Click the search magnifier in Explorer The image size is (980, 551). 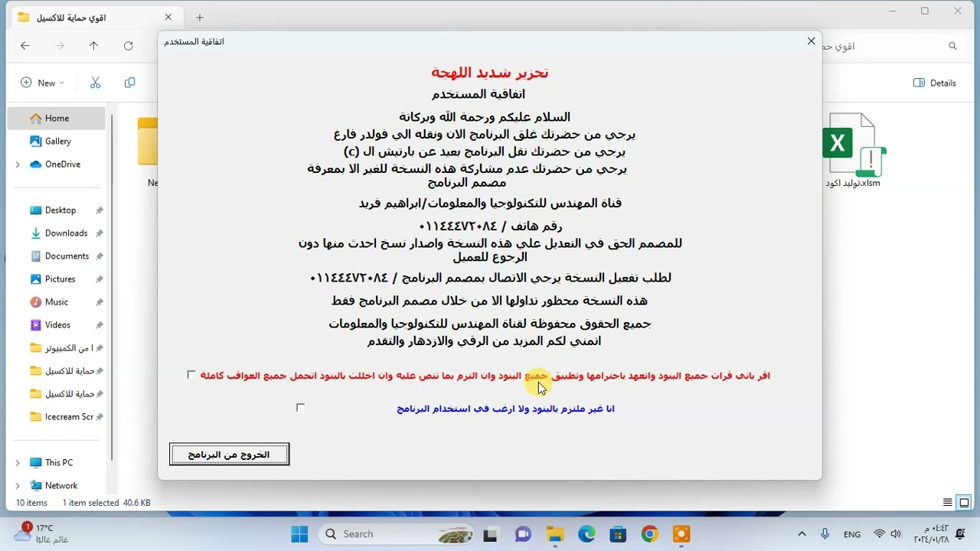tap(952, 46)
